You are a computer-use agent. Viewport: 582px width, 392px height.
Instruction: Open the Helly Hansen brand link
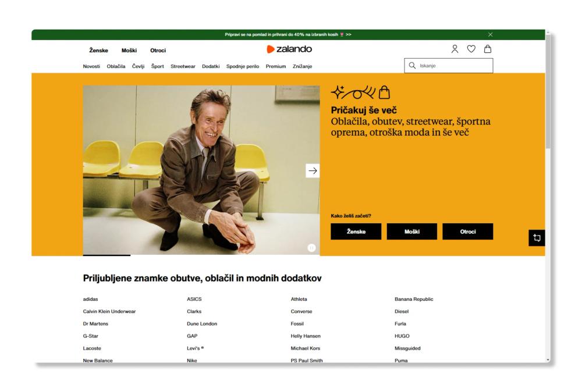click(x=306, y=336)
